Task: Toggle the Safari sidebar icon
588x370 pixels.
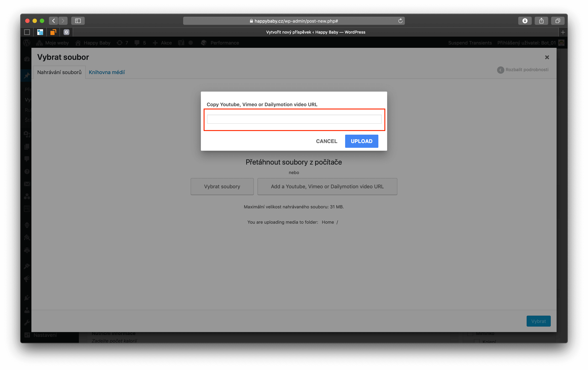Action: pos(78,21)
